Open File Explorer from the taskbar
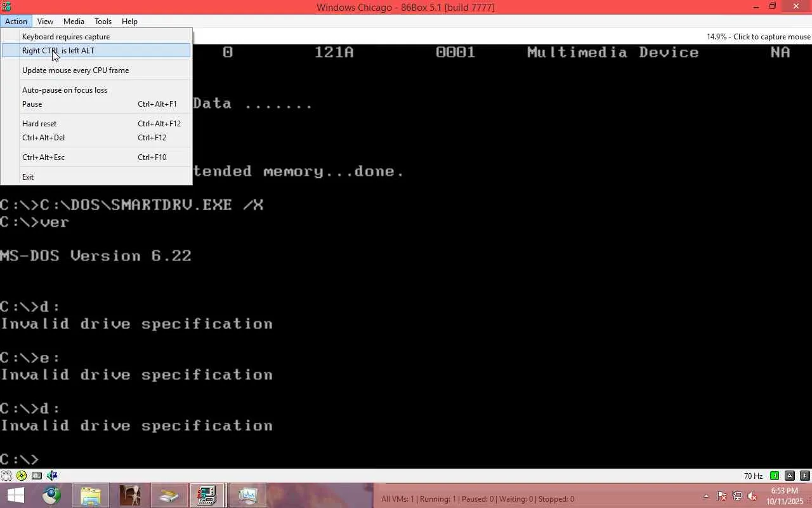The image size is (812, 508). pyautogui.click(x=91, y=495)
